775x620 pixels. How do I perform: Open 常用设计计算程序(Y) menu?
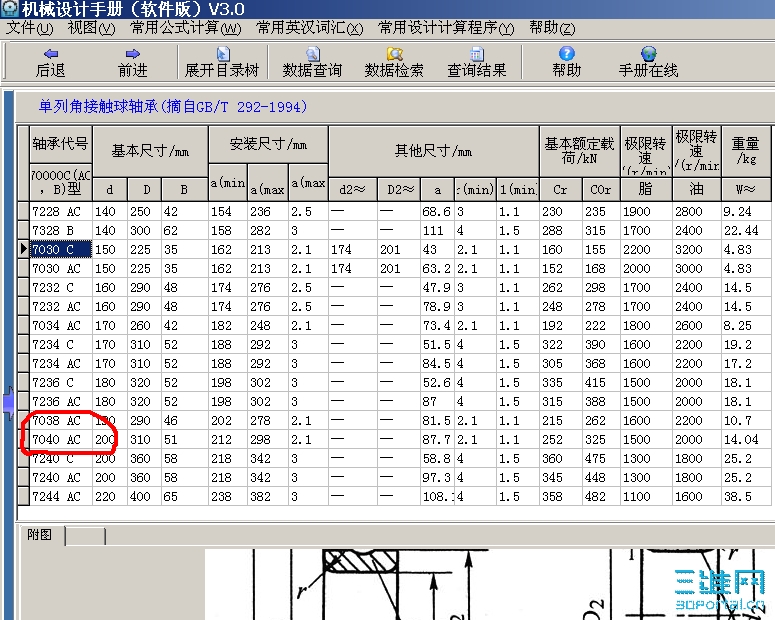pos(446,28)
